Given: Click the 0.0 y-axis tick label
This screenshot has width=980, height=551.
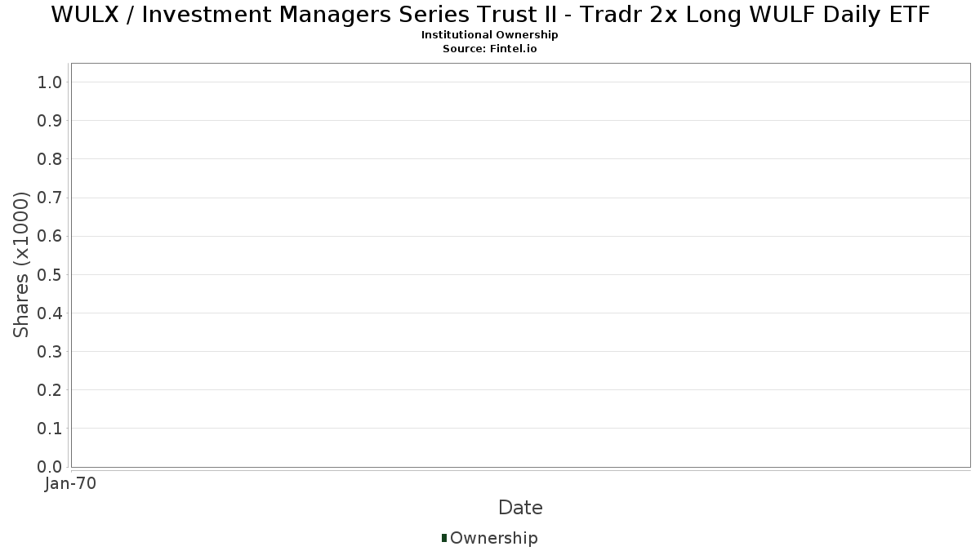Looking at the screenshot, I should click(50, 467).
